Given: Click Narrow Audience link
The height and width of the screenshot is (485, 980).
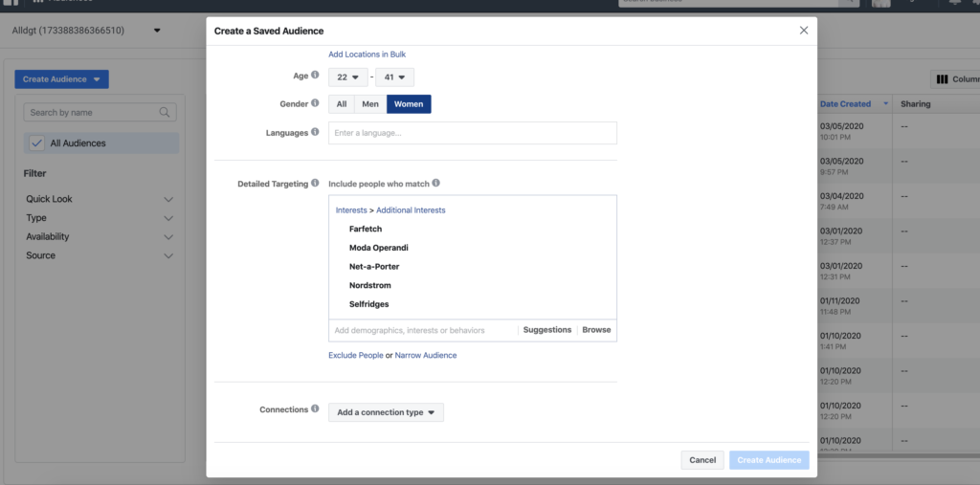Looking at the screenshot, I should pos(426,355).
